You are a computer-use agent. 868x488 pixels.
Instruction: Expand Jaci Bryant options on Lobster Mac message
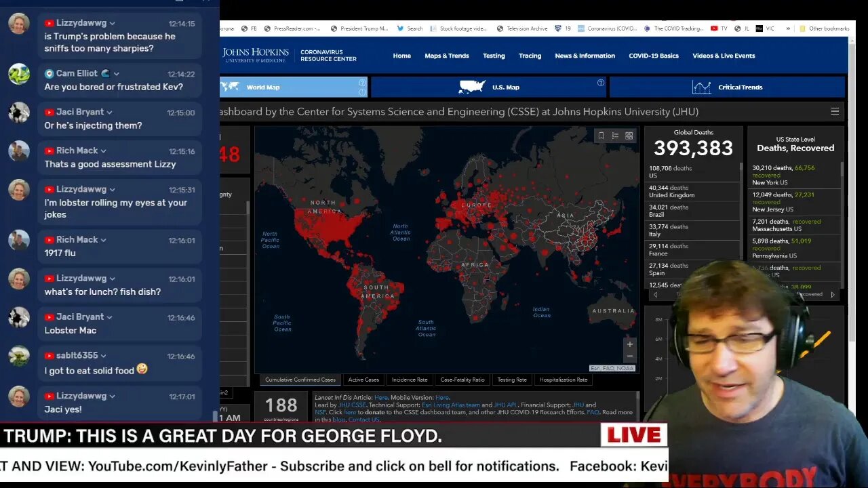coord(109,317)
